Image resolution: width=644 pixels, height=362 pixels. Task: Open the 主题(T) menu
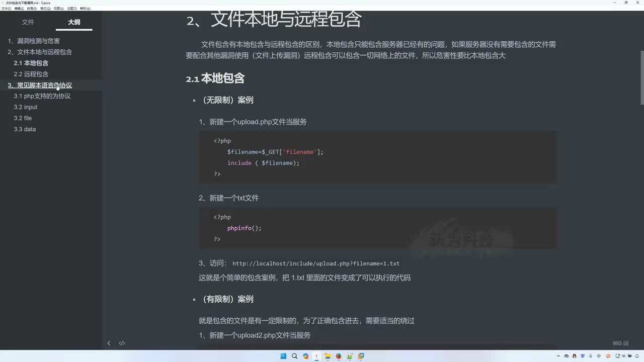71,9
